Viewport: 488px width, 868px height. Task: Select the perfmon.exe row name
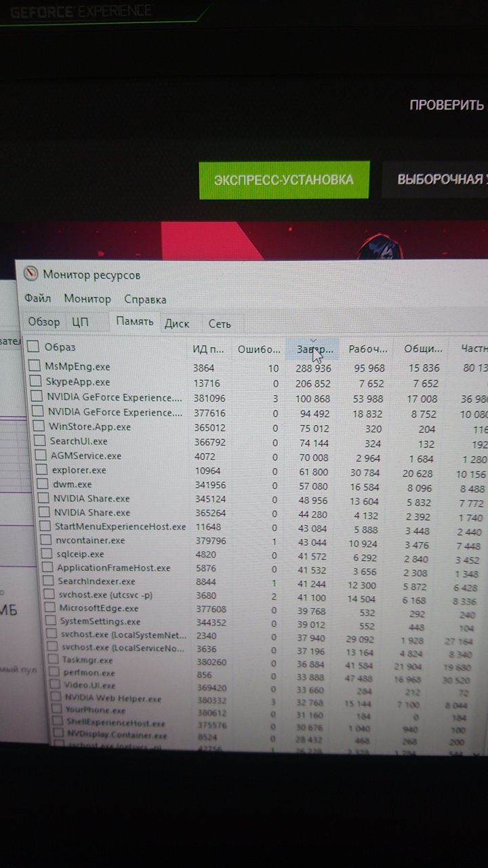pyautogui.click(x=89, y=673)
